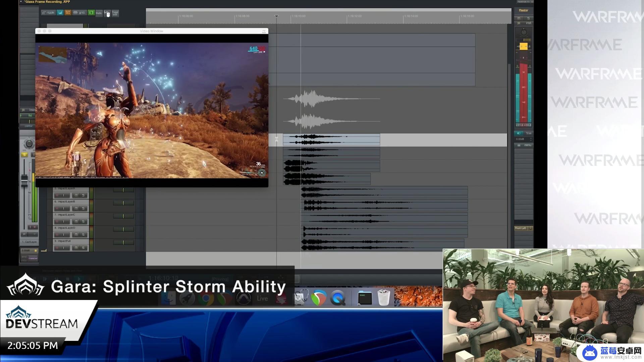Click the Video Window dock toggle icon

click(x=264, y=31)
